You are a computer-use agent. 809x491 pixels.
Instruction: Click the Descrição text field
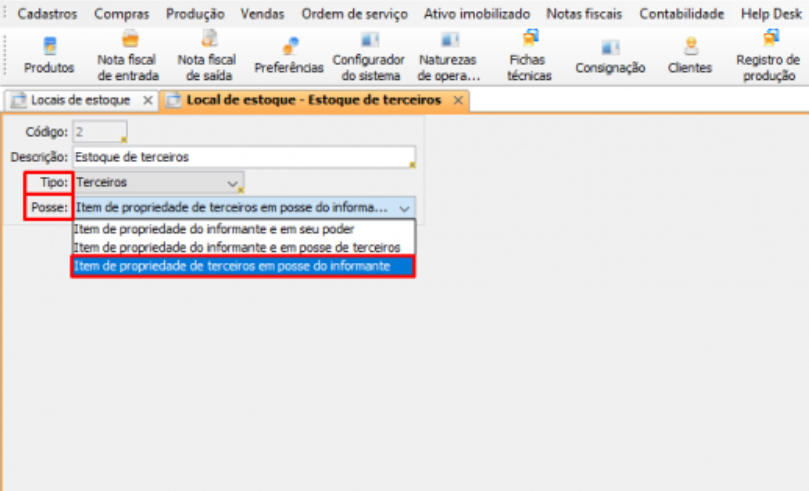[x=243, y=157]
